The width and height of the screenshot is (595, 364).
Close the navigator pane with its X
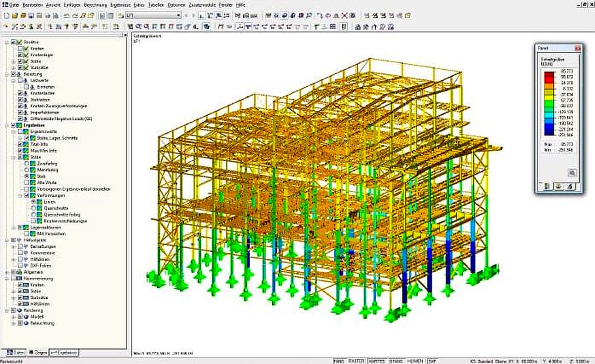(125, 35)
